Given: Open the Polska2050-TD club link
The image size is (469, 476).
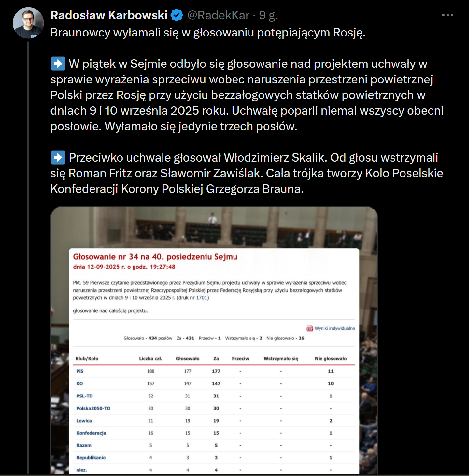Looking at the screenshot, I should pyautogui.click(x=93, y=408).
